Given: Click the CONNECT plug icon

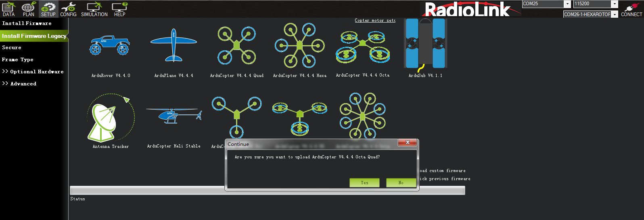Looking at the screenshot, I should pyautogui.click(x=631, y=9).
